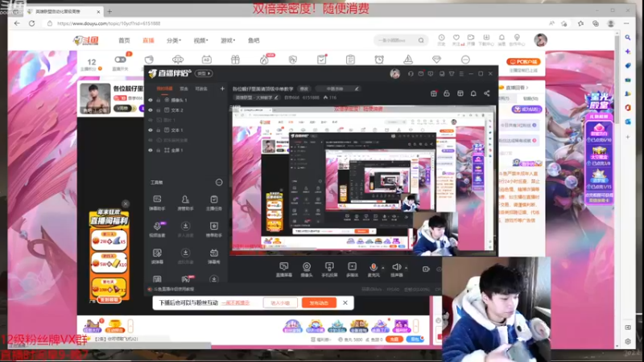
Task: Expand microphone device options arrow
Action: [x=383, y=268]
